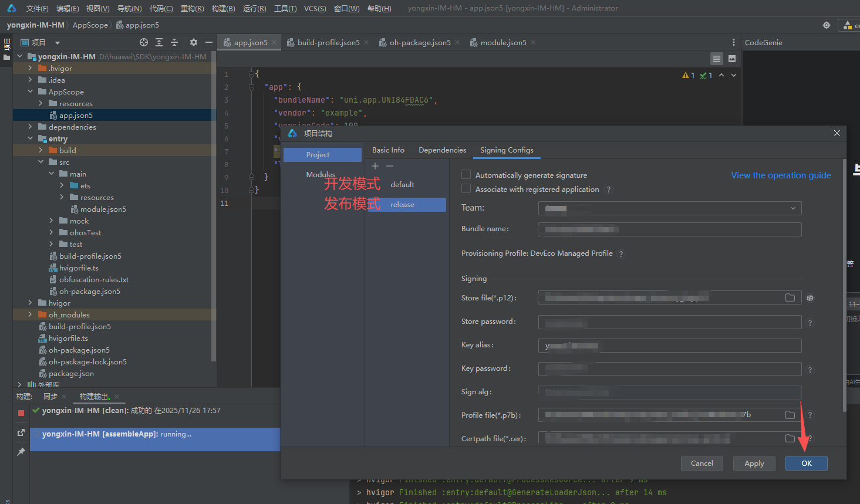This screenshot has width=860, height=504.
Task: Hide the project panel with minus icon
Action: tap(208, 42)
